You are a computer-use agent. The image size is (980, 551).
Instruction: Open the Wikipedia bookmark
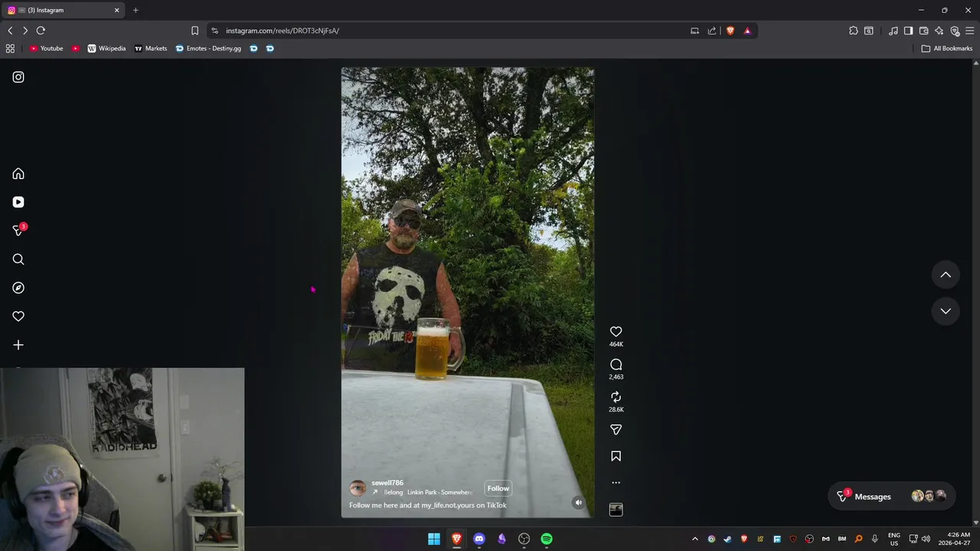coord(106,48)
